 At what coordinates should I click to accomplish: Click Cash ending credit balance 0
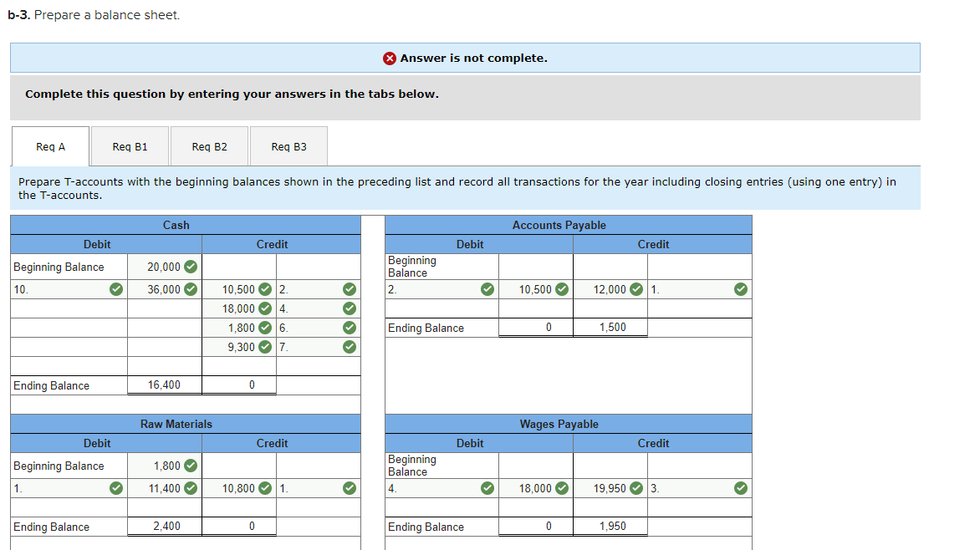pos(239,385)
